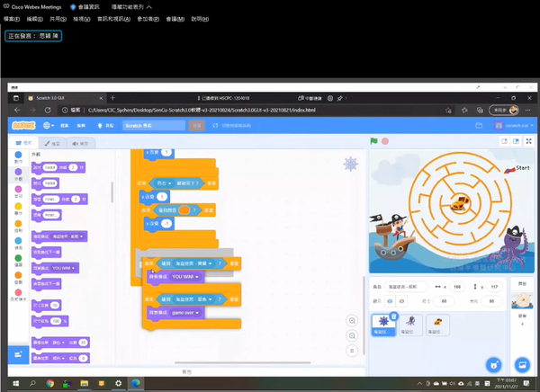Select the Operators green category circle
This screenshot has width=540, height=392.
[x=18, y=258]
